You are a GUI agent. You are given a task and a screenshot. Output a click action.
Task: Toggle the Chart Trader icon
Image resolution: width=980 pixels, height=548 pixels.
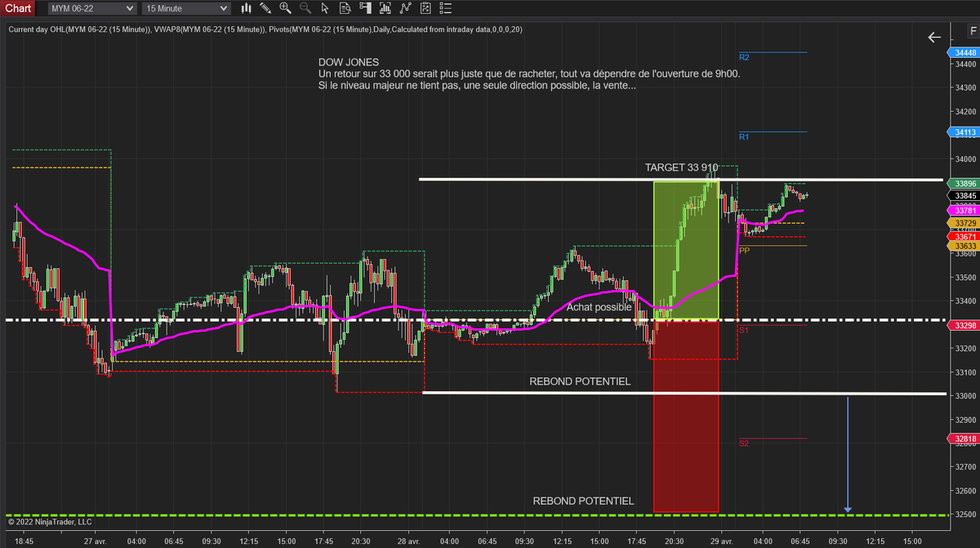(x=365, y=8)
